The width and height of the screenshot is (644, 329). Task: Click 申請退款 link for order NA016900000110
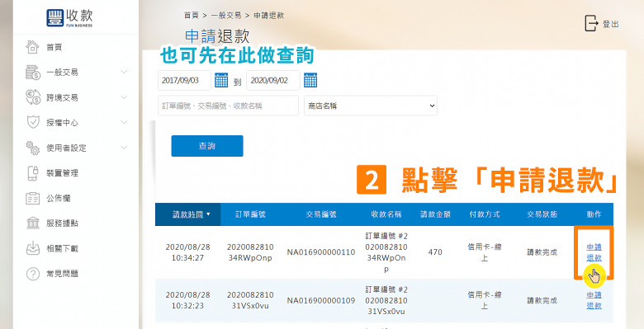pos(594,252)
